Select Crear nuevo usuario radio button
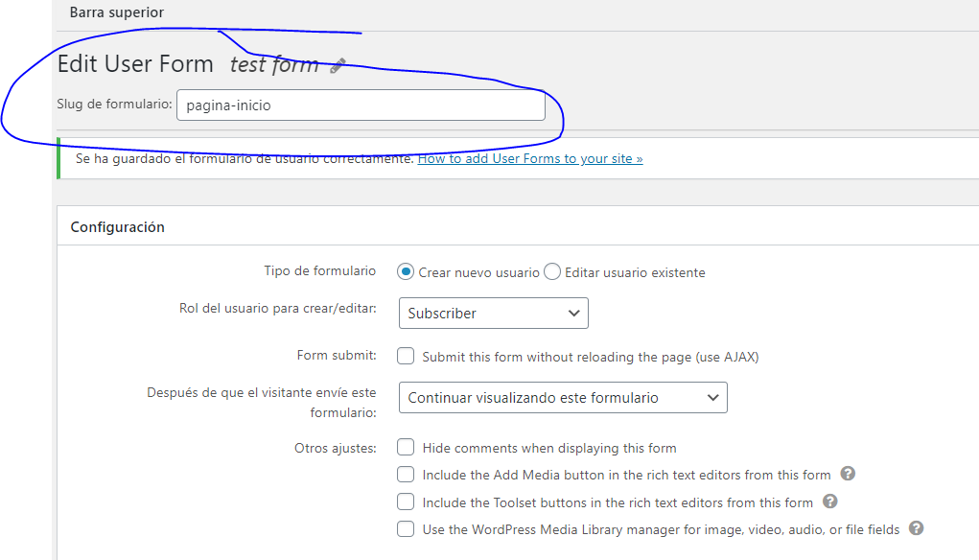The image size is (979, 560). click(406, 271)
